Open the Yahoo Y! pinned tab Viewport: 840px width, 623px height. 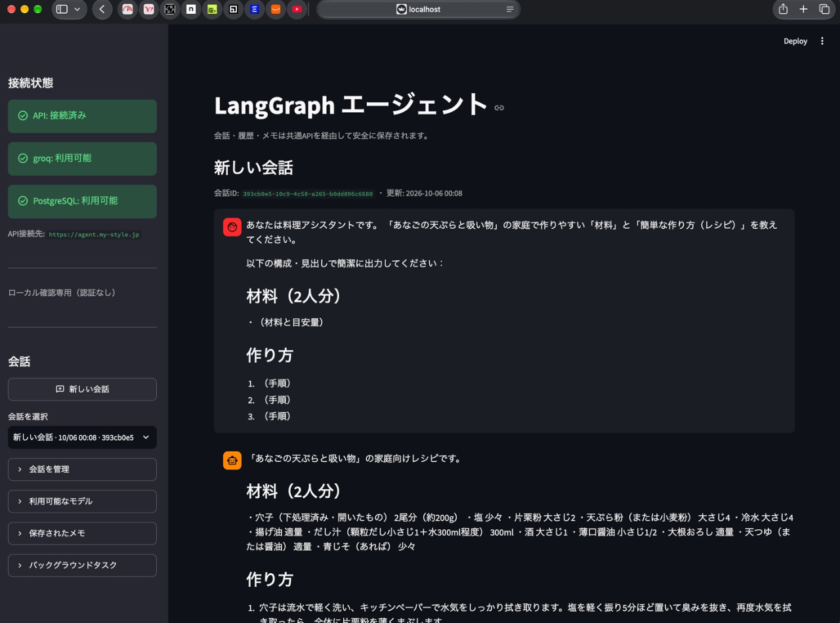149,9
